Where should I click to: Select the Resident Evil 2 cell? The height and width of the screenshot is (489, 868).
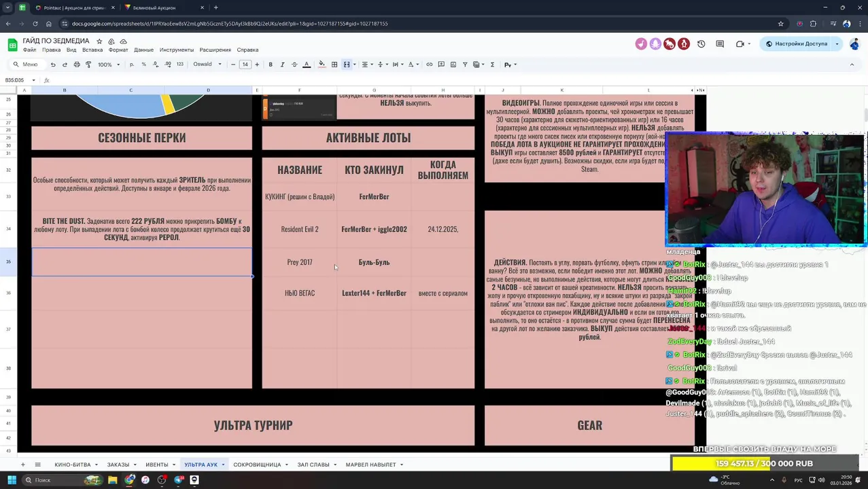click(x=300, y=230)
